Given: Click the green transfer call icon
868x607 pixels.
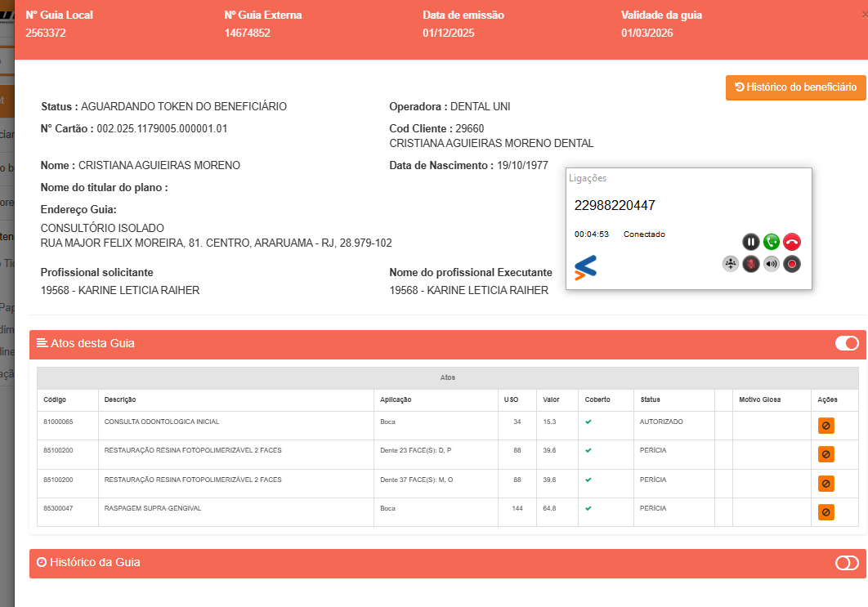Looking at the screenshot, I should (772, 242).
